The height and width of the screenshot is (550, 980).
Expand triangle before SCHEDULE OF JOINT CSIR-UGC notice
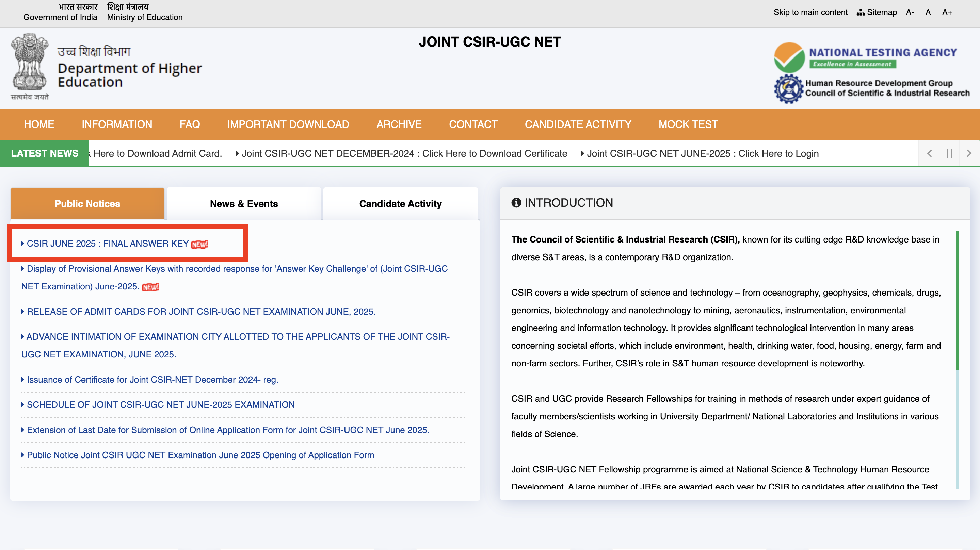coord(22,404)
